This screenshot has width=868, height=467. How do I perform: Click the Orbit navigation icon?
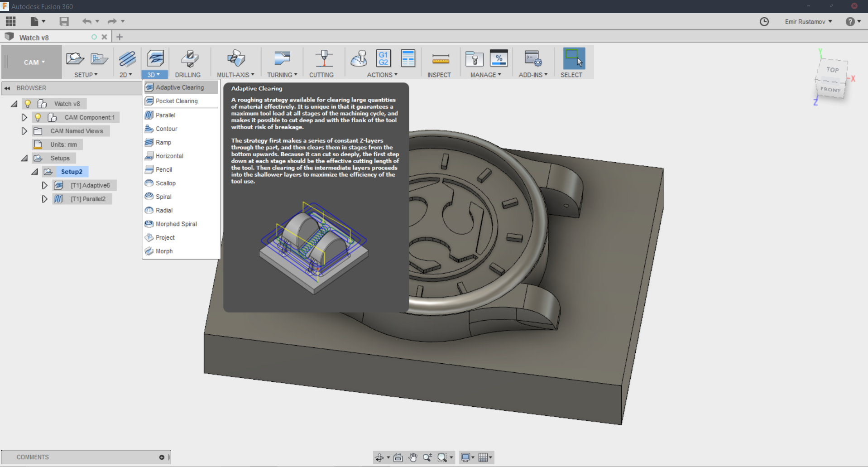coord(379,457)
